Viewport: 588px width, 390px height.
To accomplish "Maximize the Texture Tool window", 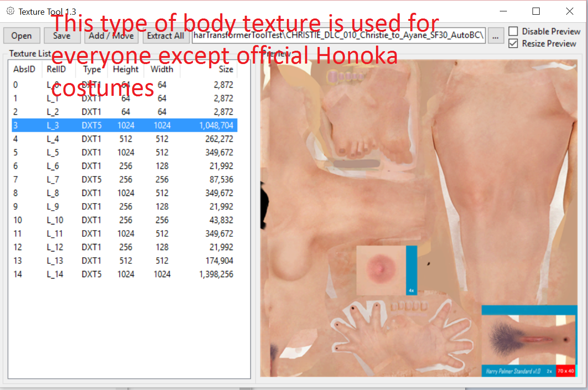I will coord(536,11).
